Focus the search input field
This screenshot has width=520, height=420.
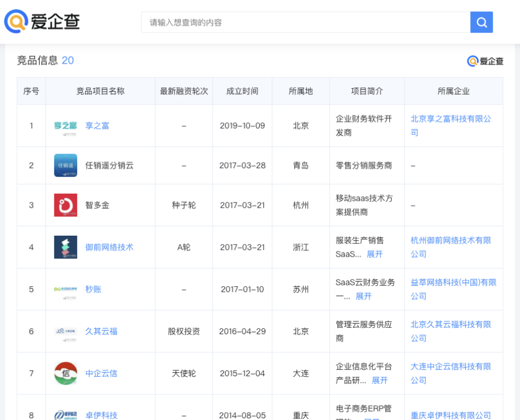tap(305, 22)
